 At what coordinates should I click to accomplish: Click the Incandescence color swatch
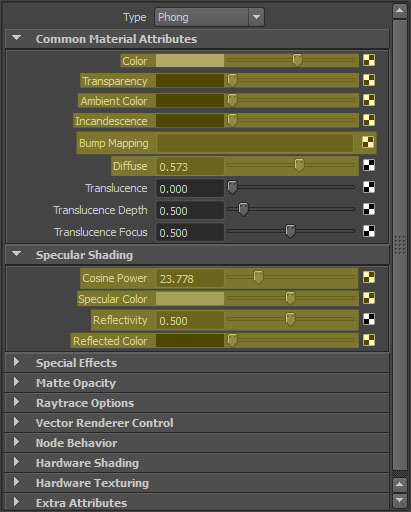coord(190,121)
